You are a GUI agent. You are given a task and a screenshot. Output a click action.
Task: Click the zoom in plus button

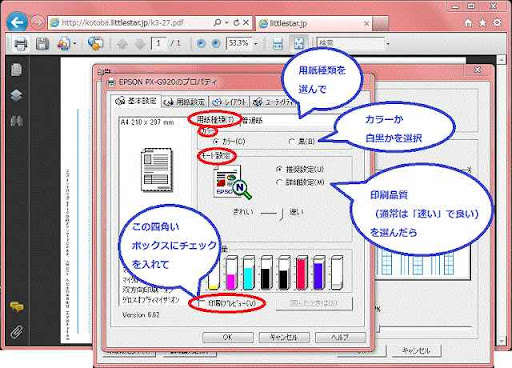pyautogui.click(x=216, y=43)
